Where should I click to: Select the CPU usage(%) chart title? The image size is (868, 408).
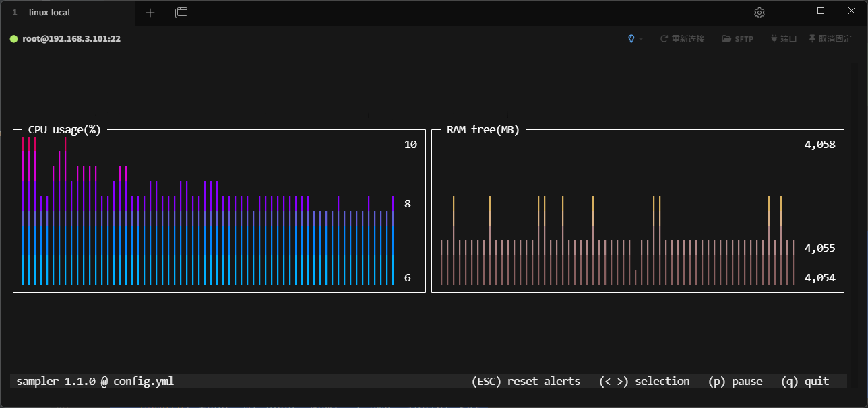point(65,130)
